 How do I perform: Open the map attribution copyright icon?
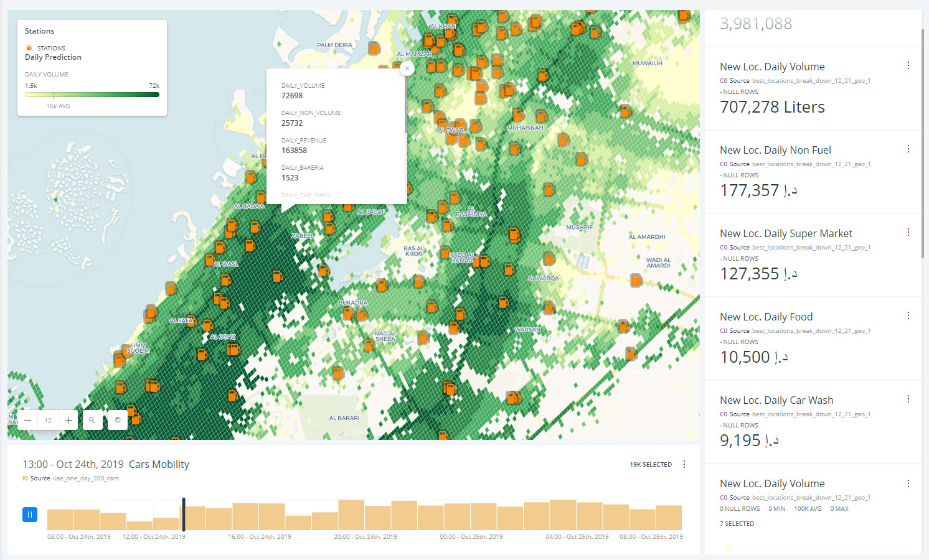(117, 420)
